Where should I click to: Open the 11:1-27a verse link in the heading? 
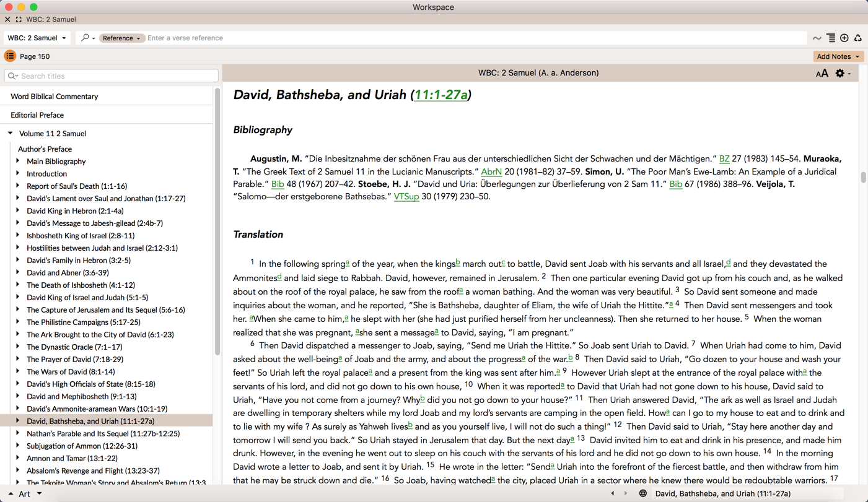click(441, 95)
